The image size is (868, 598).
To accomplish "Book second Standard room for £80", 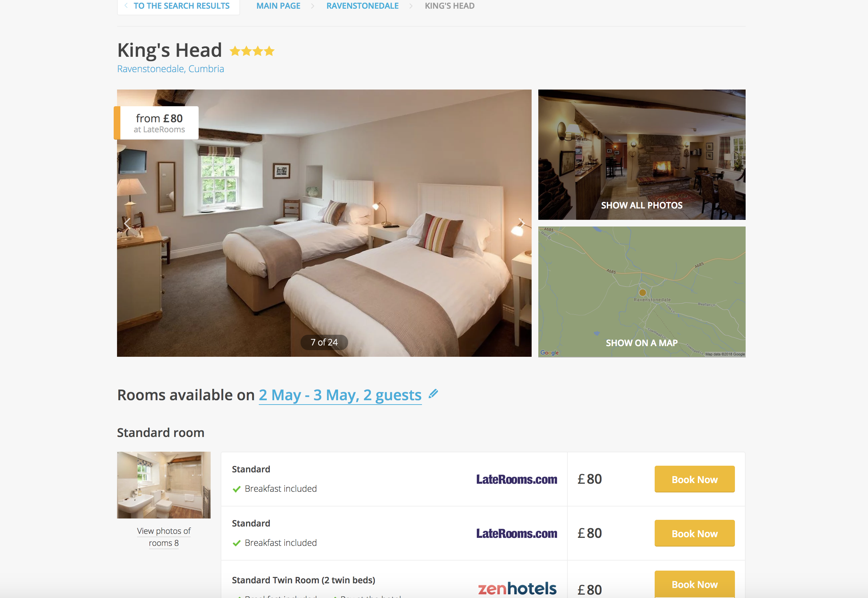I will [x=694, y=533].
